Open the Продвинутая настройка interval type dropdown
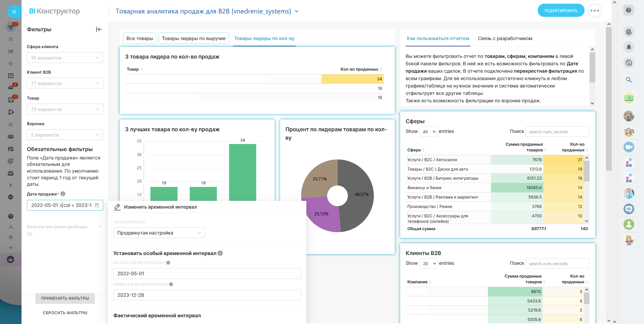The image size is (644, 324). click(159, 233)
